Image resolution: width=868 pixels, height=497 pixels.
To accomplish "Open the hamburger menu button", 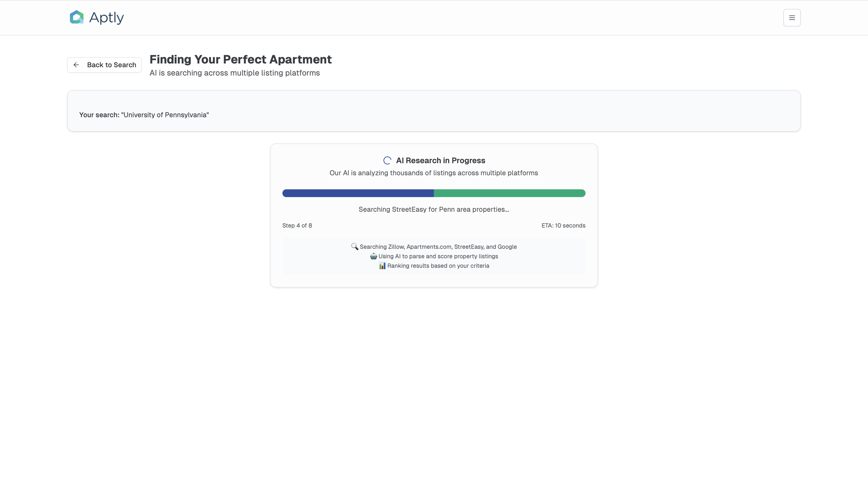I will click(x=792, y=18).
